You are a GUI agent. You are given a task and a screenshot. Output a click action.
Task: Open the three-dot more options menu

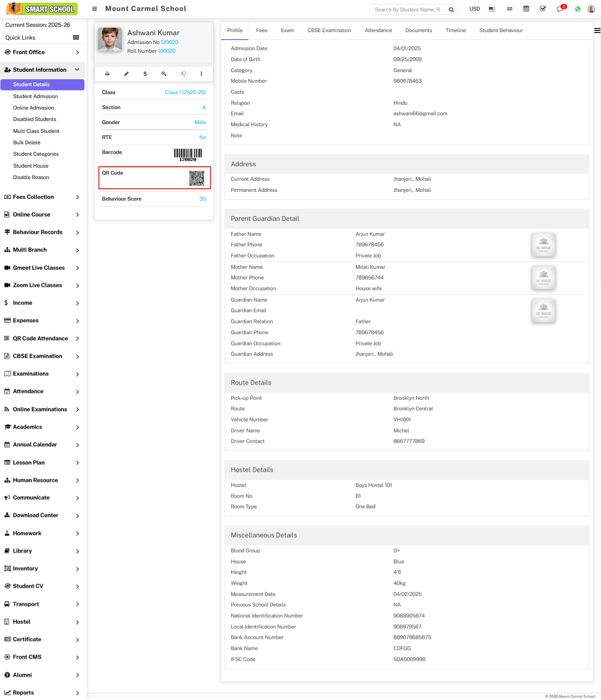[201, 74]
